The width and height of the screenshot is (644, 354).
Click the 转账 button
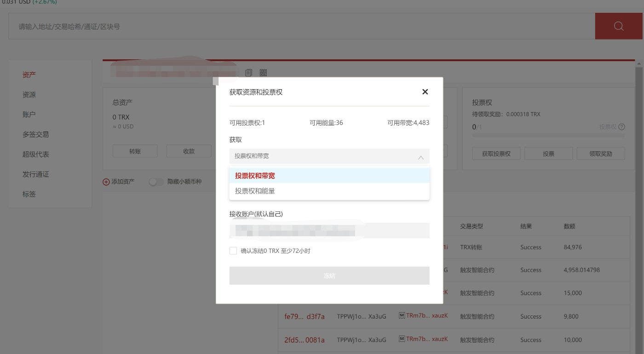coord(135,151)
